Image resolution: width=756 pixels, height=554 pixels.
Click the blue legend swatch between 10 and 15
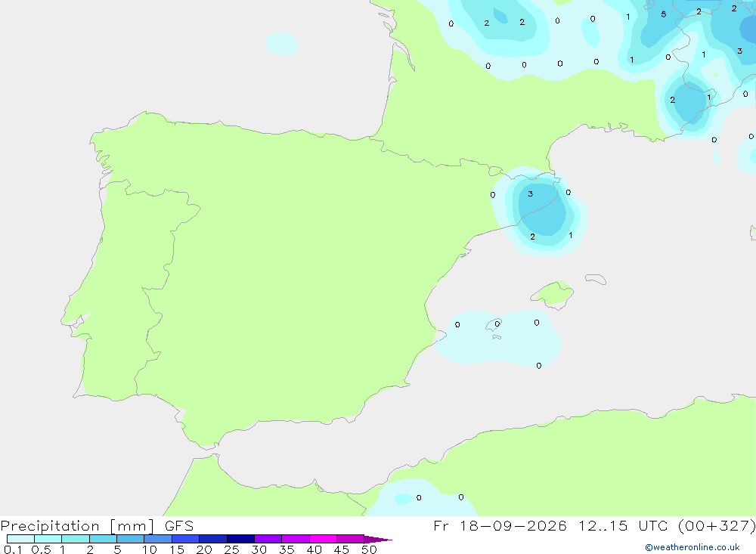[x=158, y=539]
